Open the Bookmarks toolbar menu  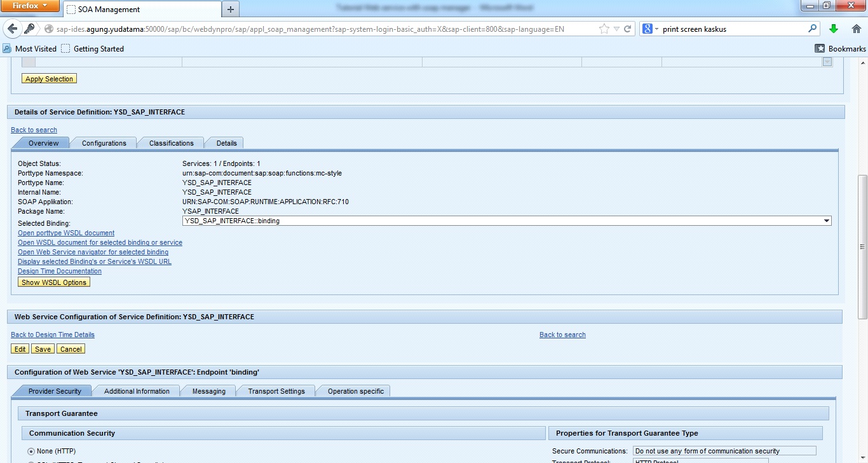tap(841, 48)
